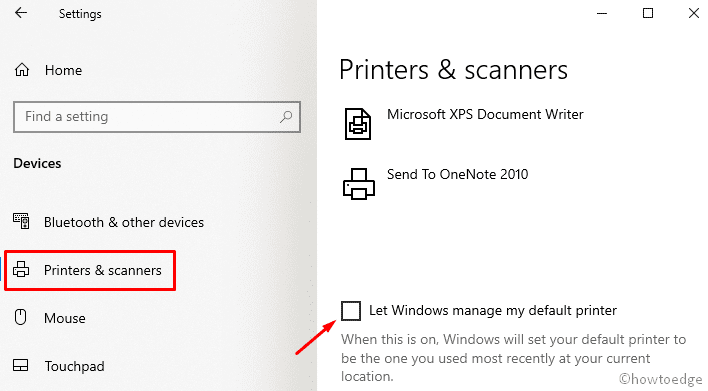
Task: Select Send To OneNote 2010 printer
Action: [x=457, y=174]
